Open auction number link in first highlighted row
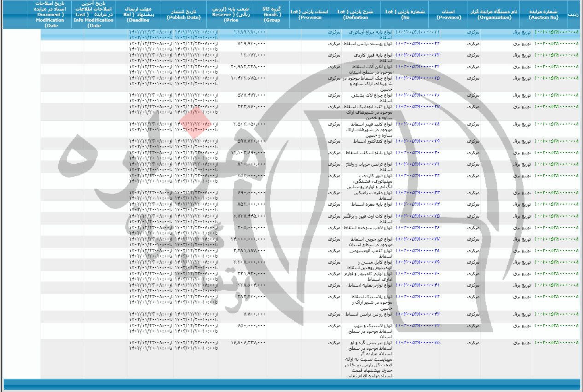The width and height of the screenshot is (583, 392). 556,32
